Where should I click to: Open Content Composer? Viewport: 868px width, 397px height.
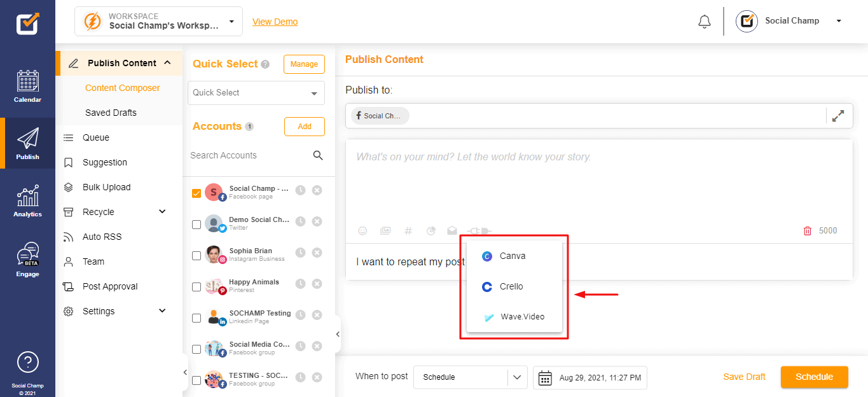(123, 88)
